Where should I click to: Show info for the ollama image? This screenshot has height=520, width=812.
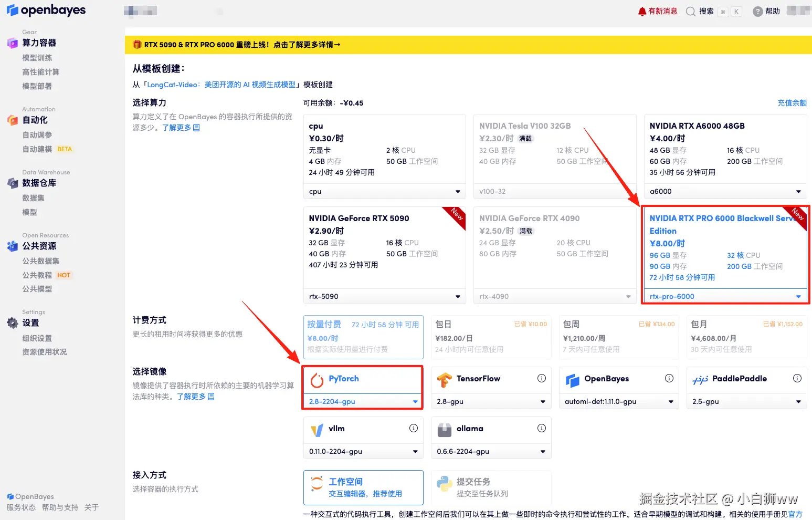click(x=542, y=428)
